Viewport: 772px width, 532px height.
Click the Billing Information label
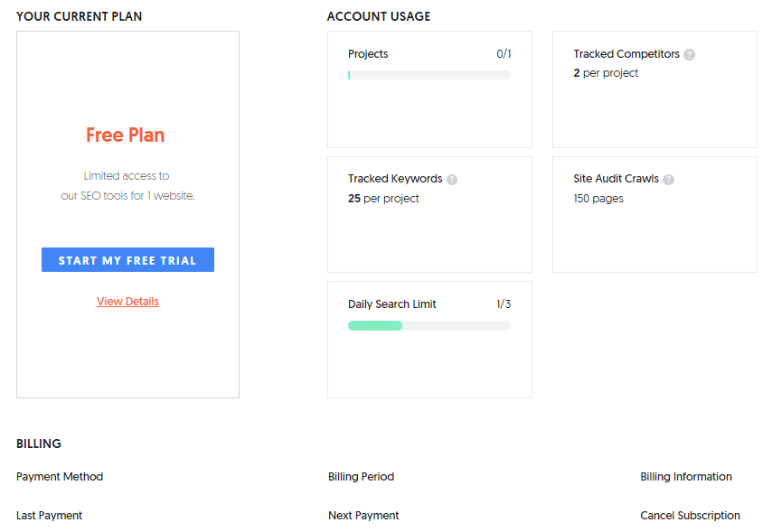tap(686, 477)
